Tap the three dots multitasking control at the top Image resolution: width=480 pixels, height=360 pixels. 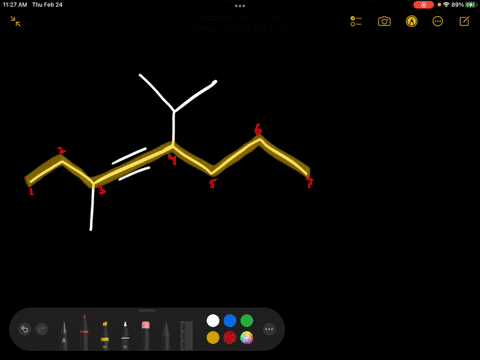[240, 6]
